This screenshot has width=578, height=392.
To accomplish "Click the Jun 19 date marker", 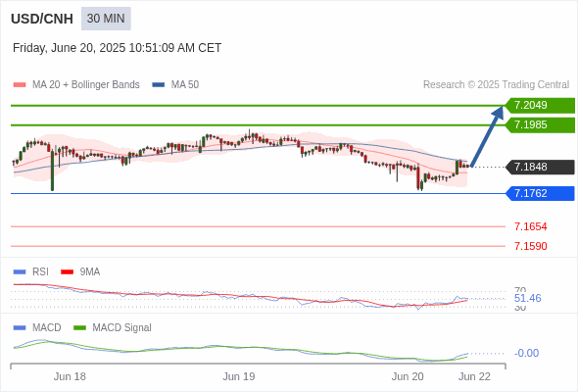I will [238, 376].
